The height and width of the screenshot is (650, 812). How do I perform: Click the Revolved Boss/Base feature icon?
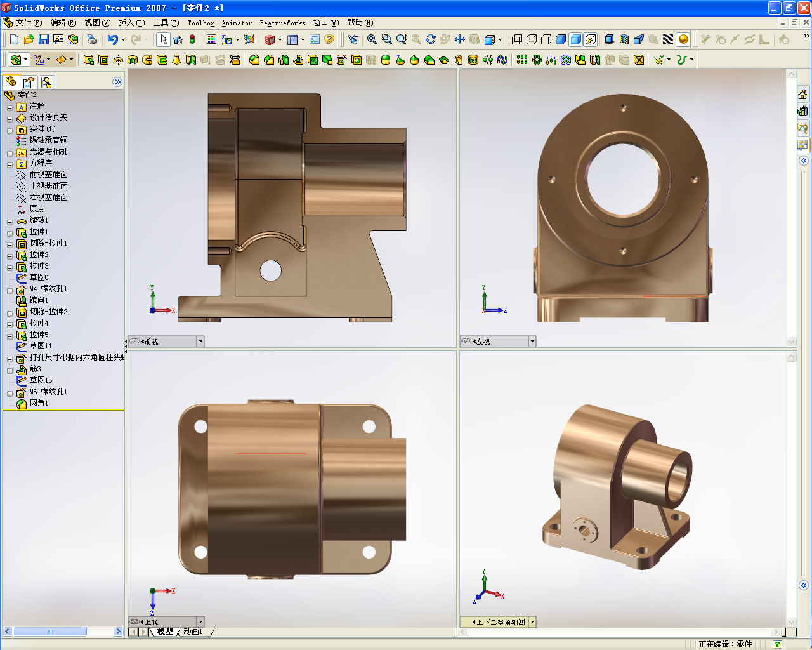click(x=118, y=60)
